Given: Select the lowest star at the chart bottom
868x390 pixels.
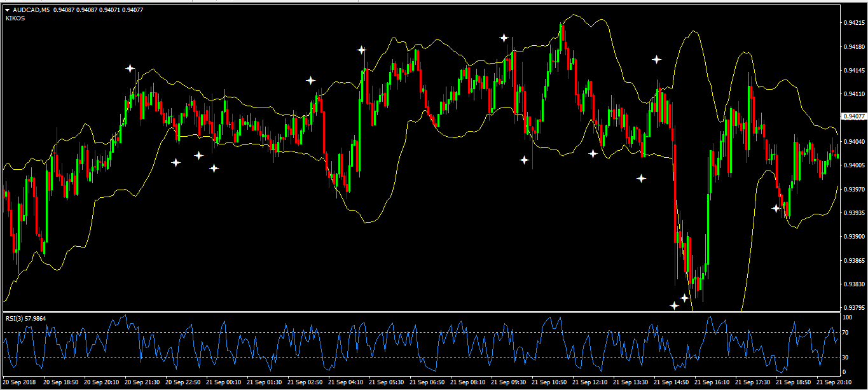Looking at the screenshot, I should 674,305.
